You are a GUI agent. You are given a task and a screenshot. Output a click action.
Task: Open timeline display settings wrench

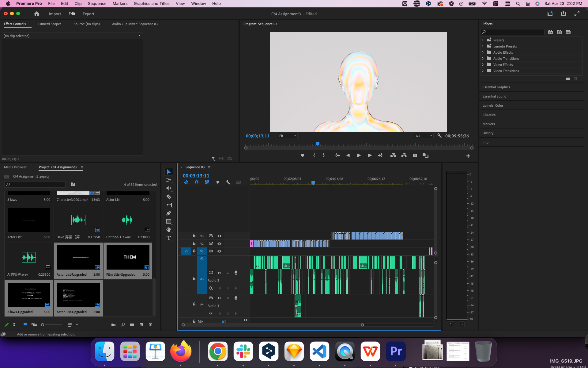click(228, 182)
